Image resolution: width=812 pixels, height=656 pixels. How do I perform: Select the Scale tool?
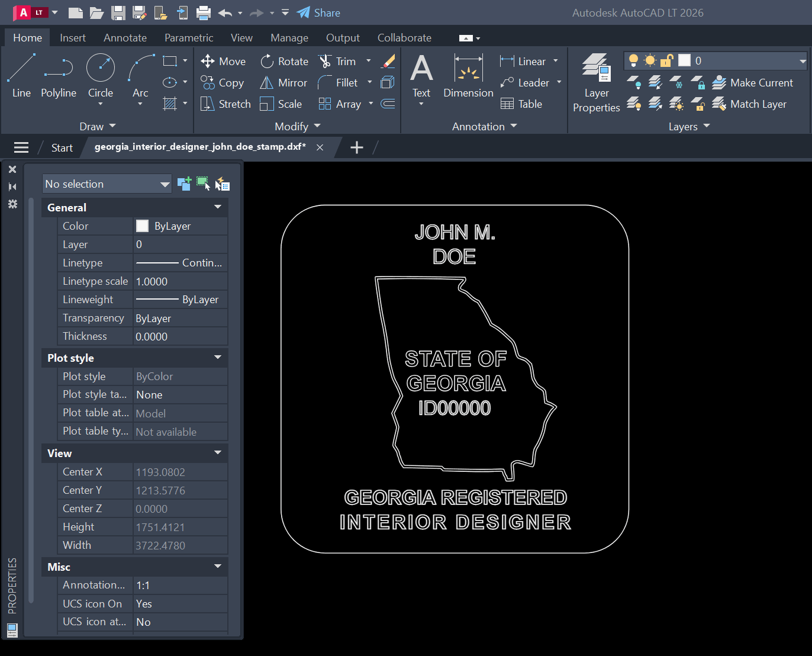pyautogui.click(x=281, y=104)
